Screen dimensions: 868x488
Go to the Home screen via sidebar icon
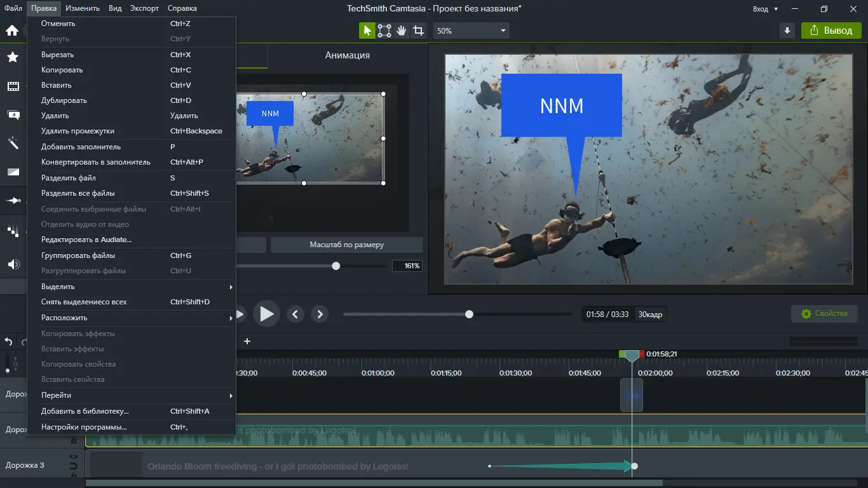click(13, 30)
